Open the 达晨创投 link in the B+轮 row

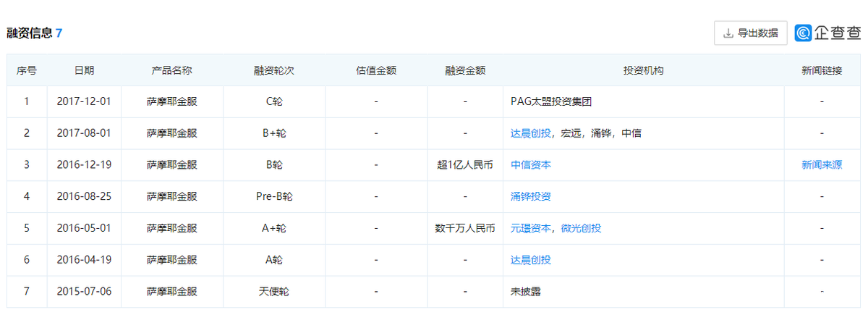coord(531,133)
